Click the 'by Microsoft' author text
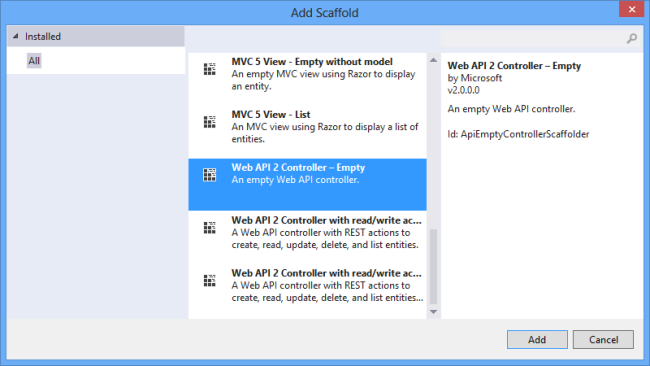This screenshot has height=366, width=650. click(x=475, y=78)
